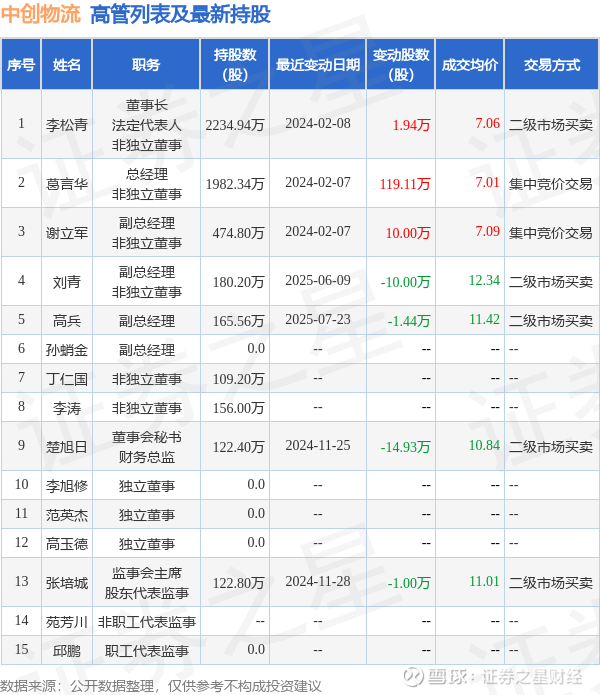This screenshot has height=695, width=600.
Task: Click holdings value 474.80万
Action: click(x=238, y=233)
